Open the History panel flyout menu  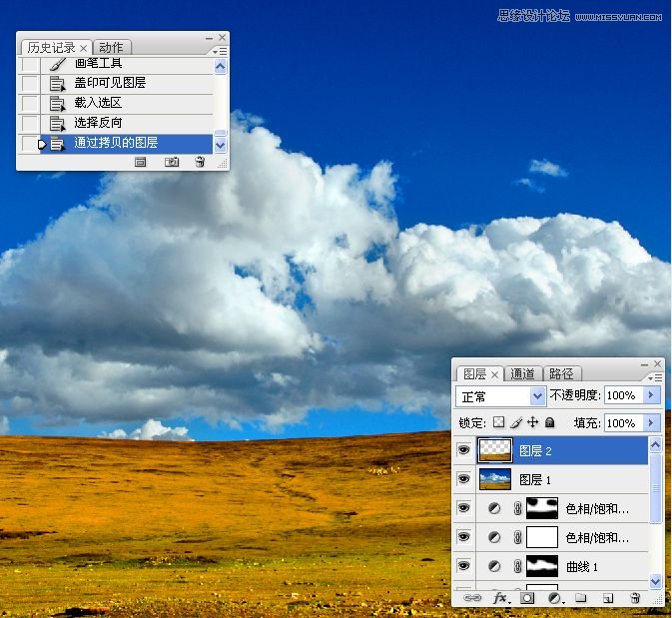pyautogui.click(x=221, y=52)
